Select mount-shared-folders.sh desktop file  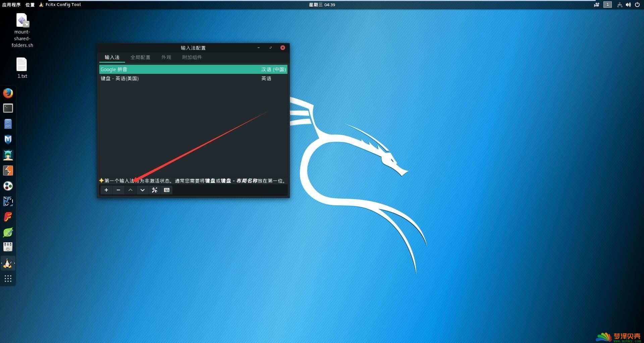22,30
